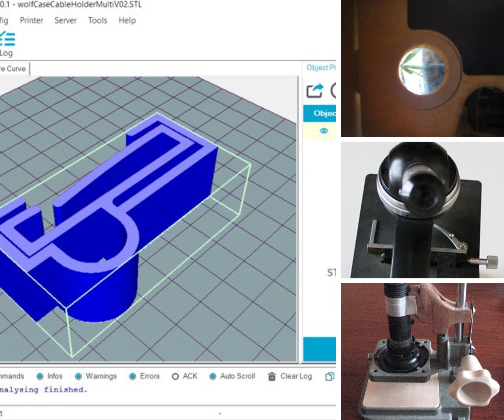Click the Clear Log button

[x=290, y=376]
